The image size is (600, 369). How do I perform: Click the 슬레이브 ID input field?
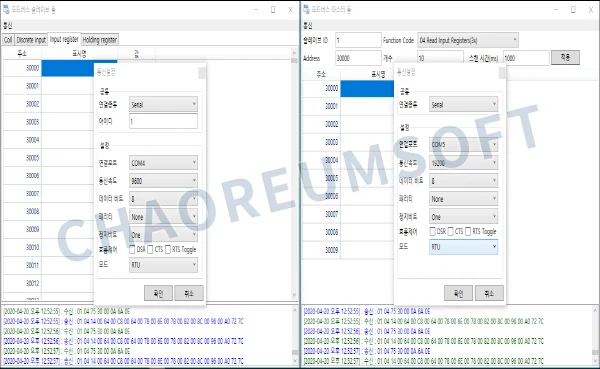point(358,40)
